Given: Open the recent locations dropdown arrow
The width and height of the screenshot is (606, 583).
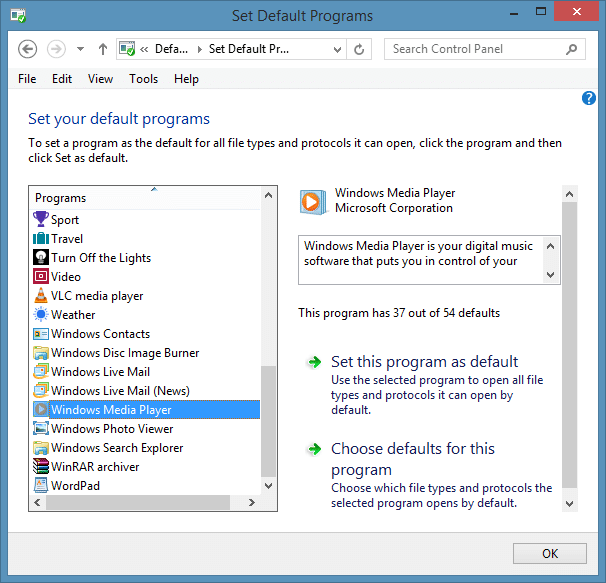Looking at the screenshot, I should tap(80, 49).
